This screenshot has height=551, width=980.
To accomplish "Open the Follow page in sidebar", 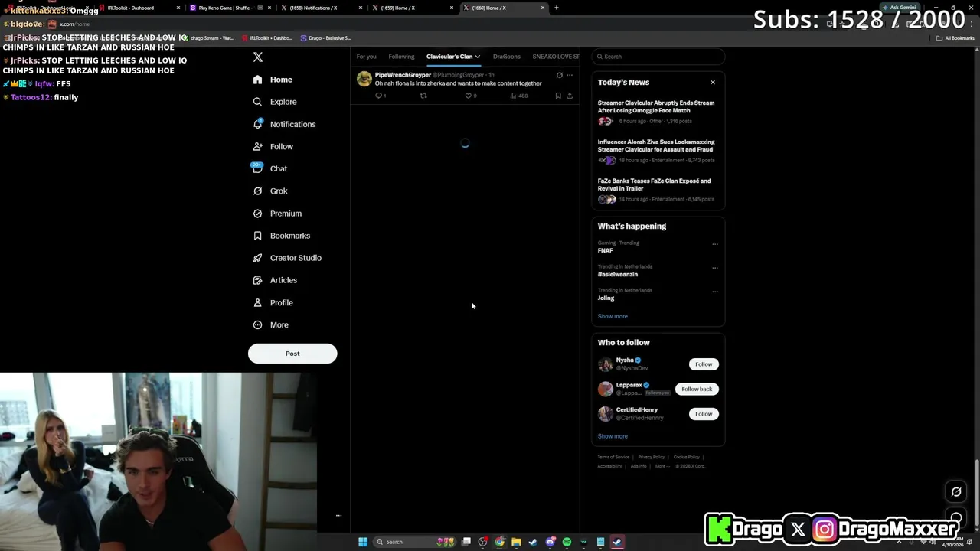I will tap(273, 146).
